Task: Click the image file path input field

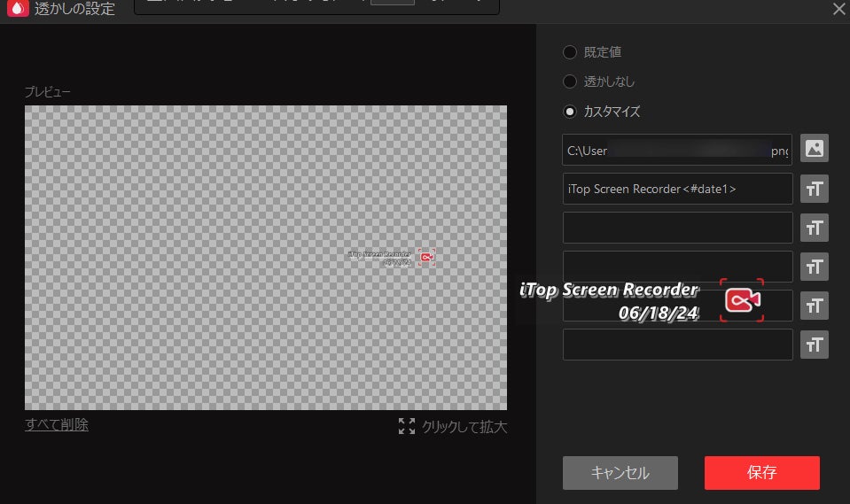Action: pos(677,150)
